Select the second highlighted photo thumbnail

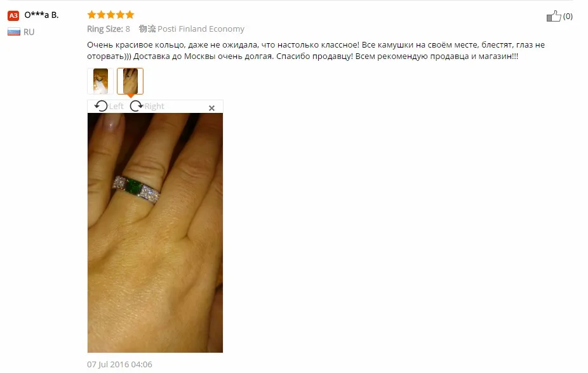point(130,81)
